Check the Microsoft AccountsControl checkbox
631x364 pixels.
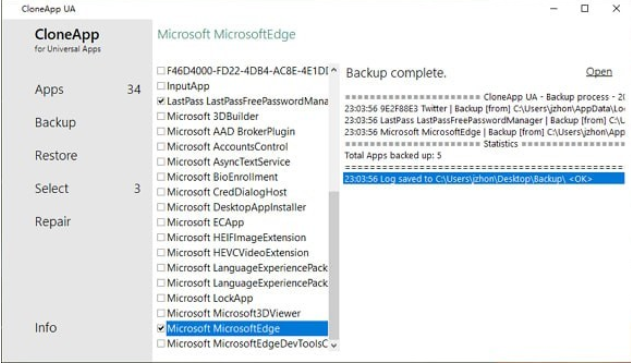pyautogui.click(x=161, y=146)
